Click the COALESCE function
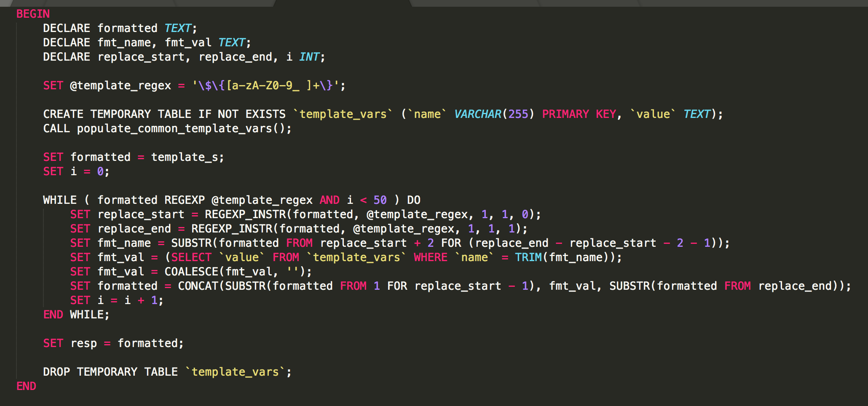This screenshot has height=406, width=868. [191, 272]
